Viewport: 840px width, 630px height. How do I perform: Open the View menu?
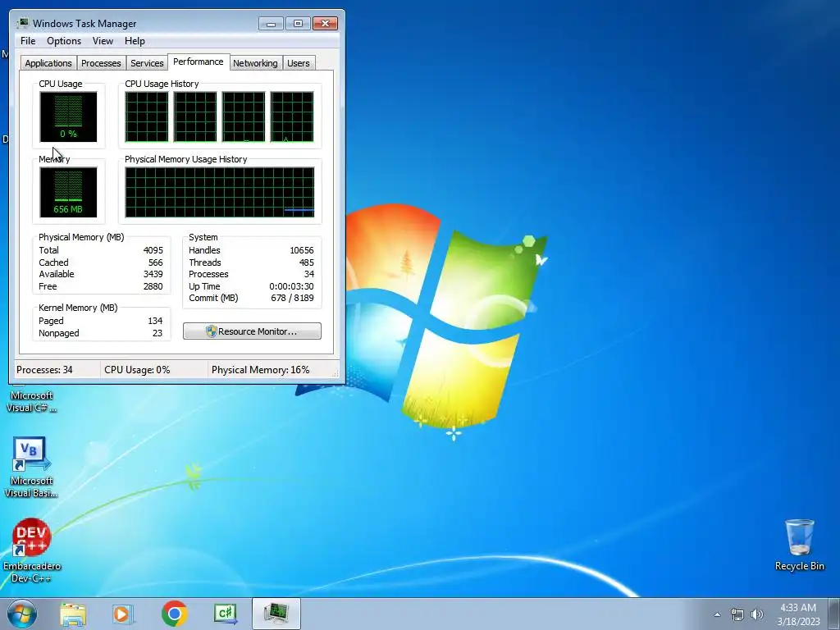(x=103, y=41)
